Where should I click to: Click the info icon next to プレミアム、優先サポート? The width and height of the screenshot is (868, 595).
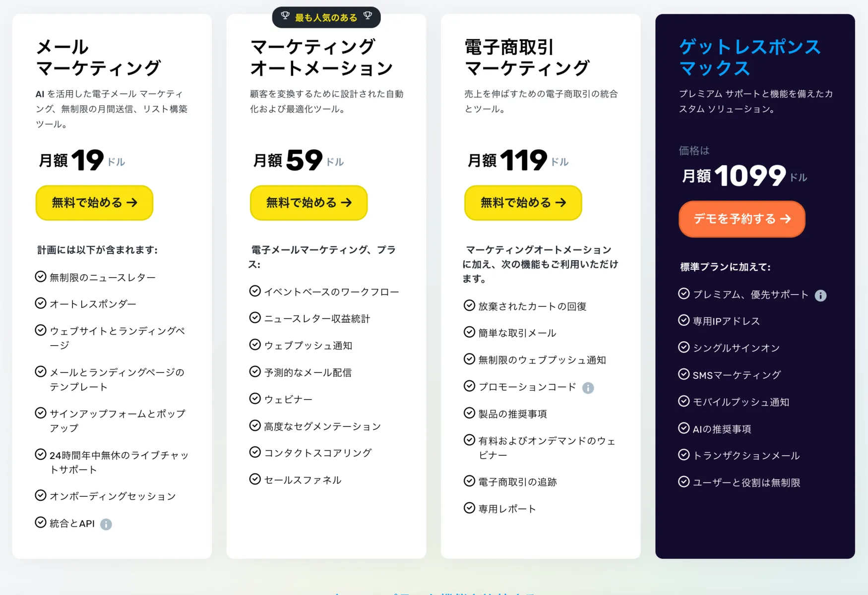(x=821, y=295)
